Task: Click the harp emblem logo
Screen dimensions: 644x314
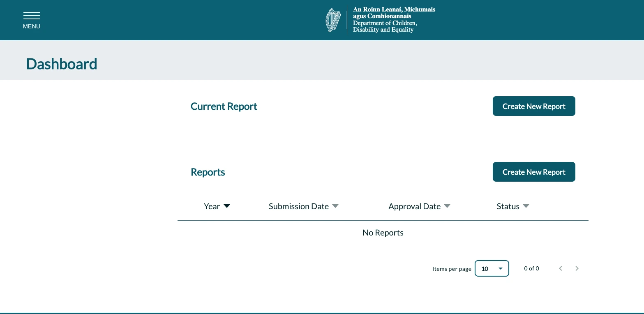Action: (333, 20)
